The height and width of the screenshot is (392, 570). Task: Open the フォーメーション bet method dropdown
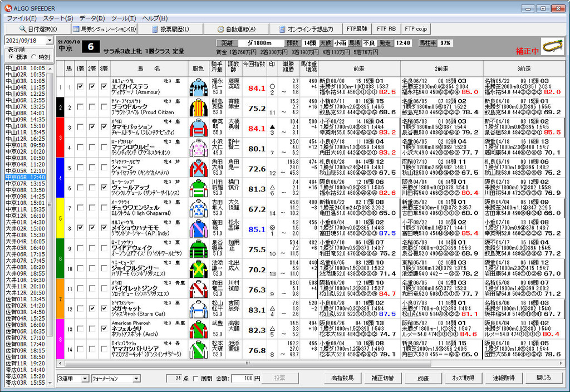click(136, 379)
